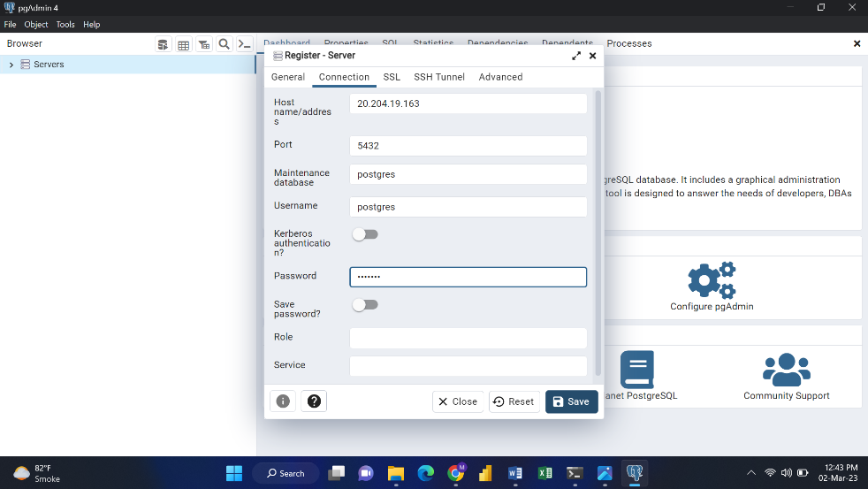The image size is (868, 489).
Task: Show hidden tray icons chevron
Action: pos(751,473)
